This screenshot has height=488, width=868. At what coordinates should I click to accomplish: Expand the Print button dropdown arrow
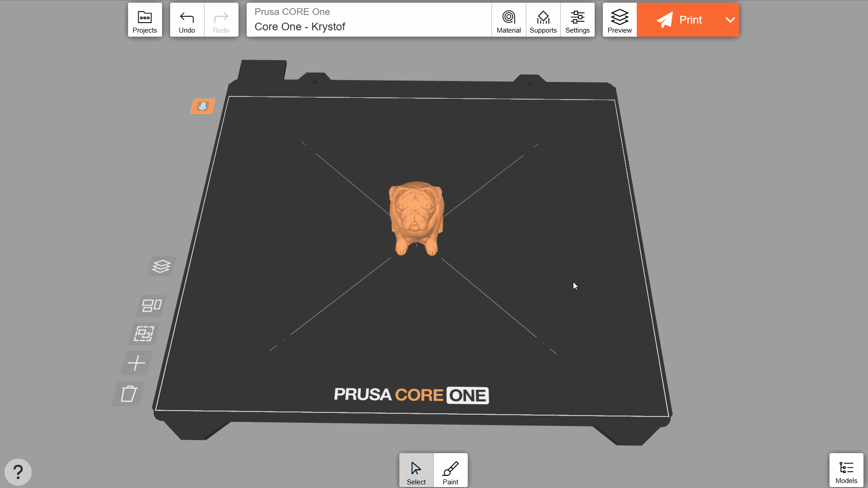click(x=730, y=20)
